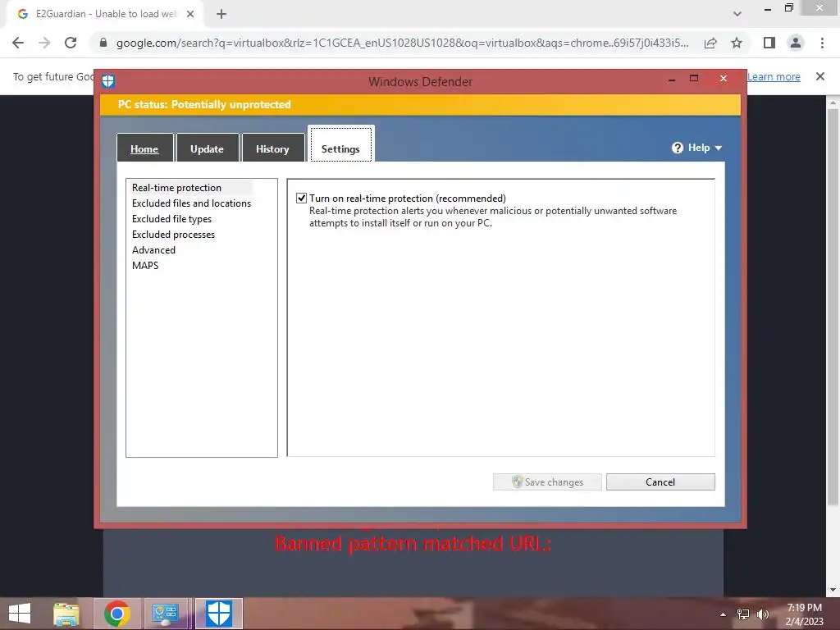This screenshot has height=630, width=840.
Task: Open the tab search chevron in Chrome
Action: (x=737, y=14)
